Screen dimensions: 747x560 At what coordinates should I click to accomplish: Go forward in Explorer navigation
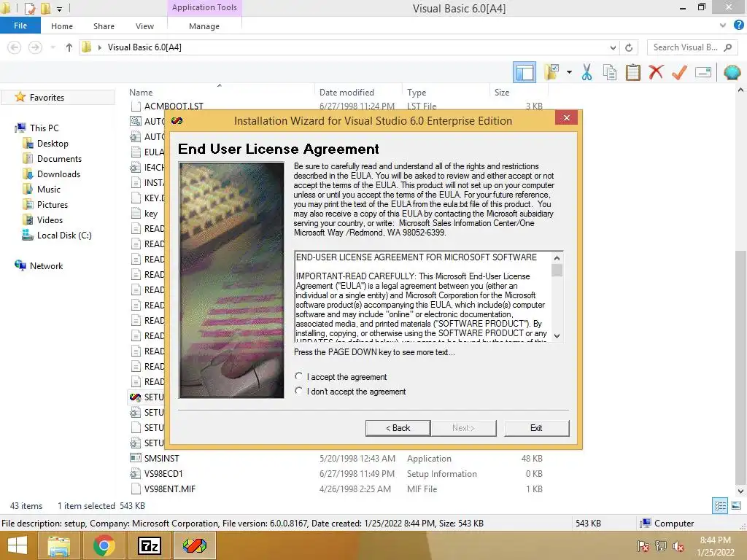click(x=35, y=47)
